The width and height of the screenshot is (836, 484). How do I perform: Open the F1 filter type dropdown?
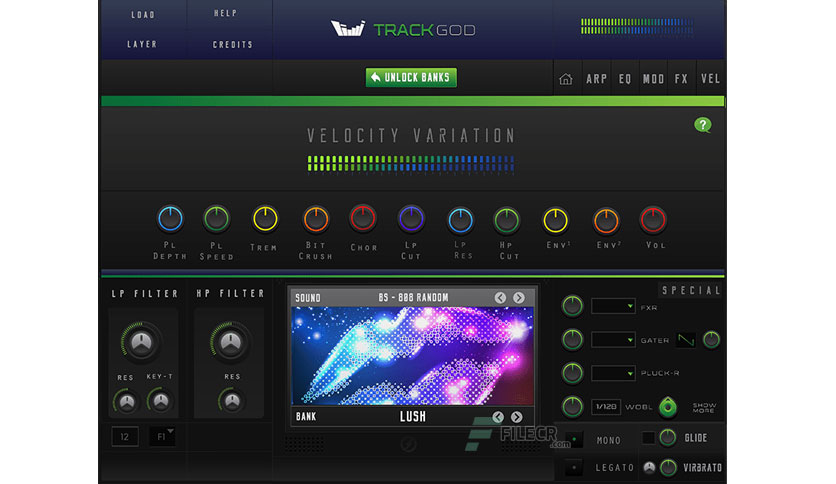tap(162, 437)
